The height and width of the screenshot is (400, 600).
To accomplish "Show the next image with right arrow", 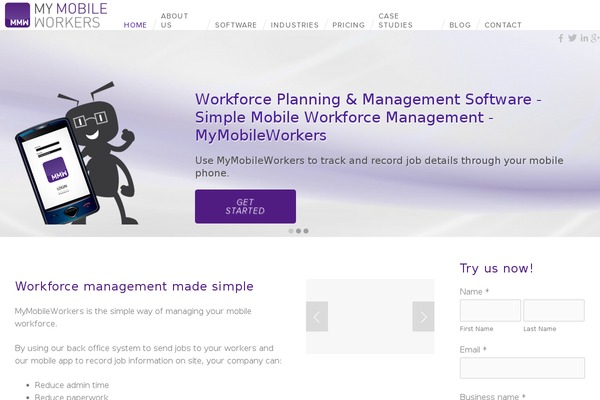I will (423, 317).
